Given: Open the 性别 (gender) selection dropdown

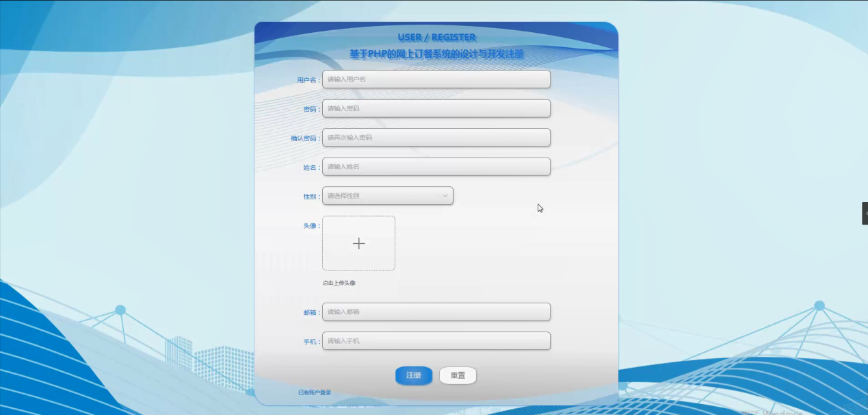Looking at the screenshot, I should pos(387,195).
